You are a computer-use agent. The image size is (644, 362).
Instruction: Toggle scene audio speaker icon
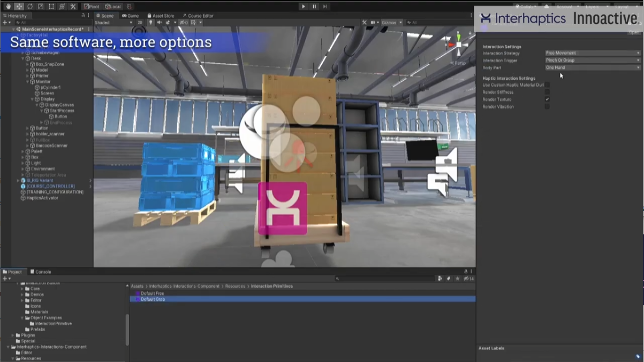tap(159, 22)
